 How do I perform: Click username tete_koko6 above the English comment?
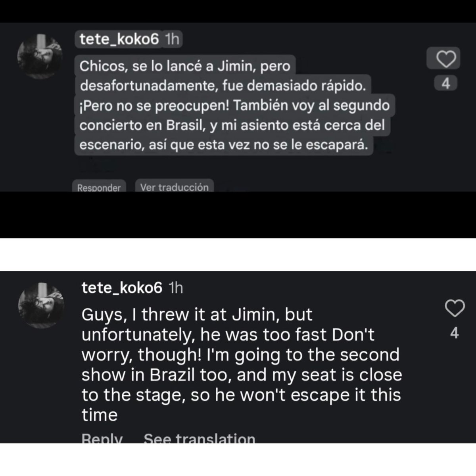point(122,288)
